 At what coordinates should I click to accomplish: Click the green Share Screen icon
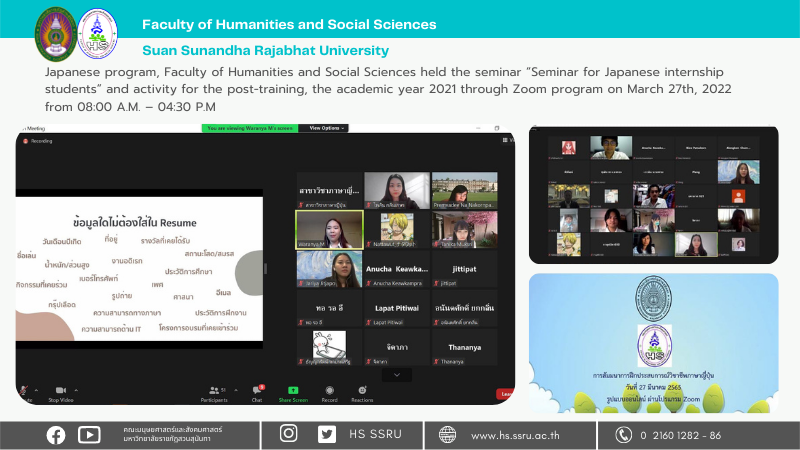coord(293,389)
